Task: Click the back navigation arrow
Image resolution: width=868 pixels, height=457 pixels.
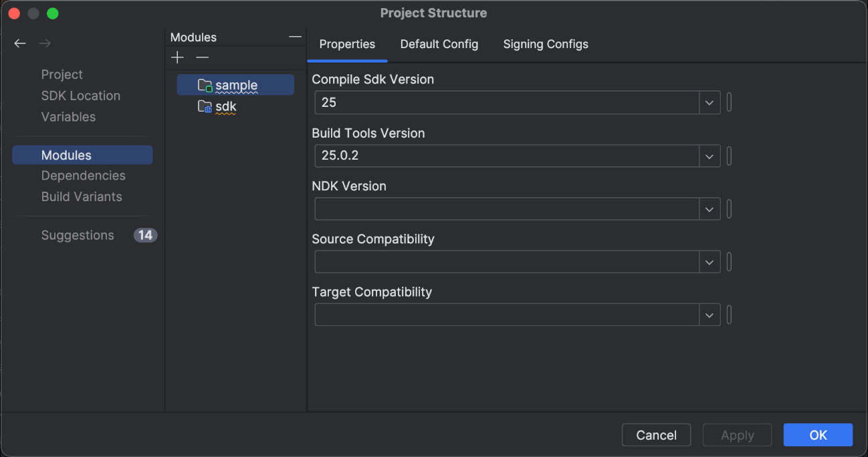Action: pos(20,43)
